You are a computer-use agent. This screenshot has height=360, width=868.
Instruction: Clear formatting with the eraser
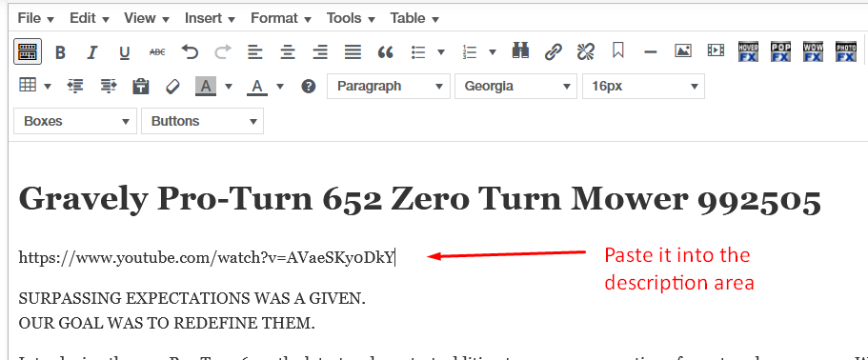pos(173,87)
